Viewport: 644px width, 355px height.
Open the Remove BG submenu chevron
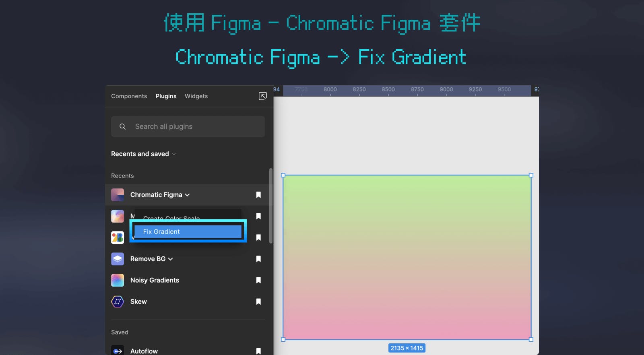point(171,259)
